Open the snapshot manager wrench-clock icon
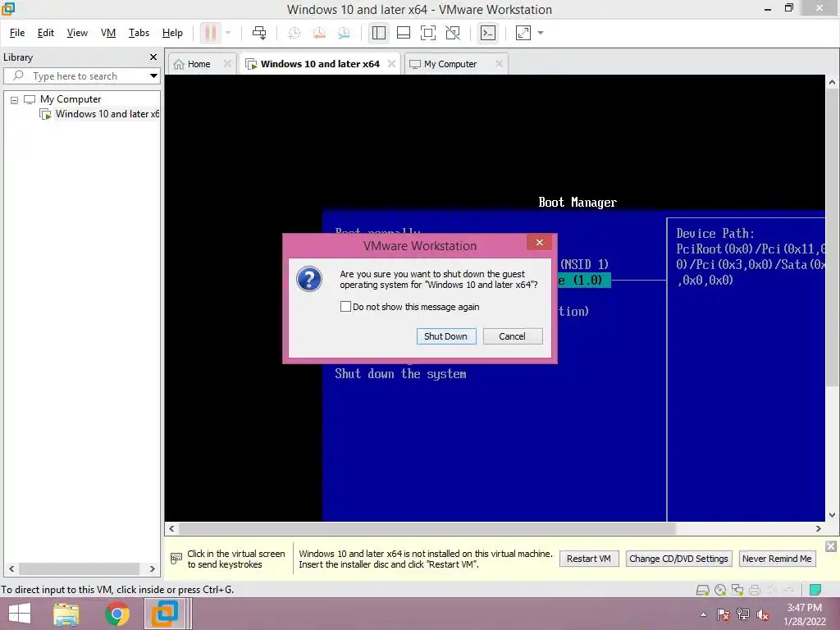Viewport: 840px width, 630px height. pos(344,33)
